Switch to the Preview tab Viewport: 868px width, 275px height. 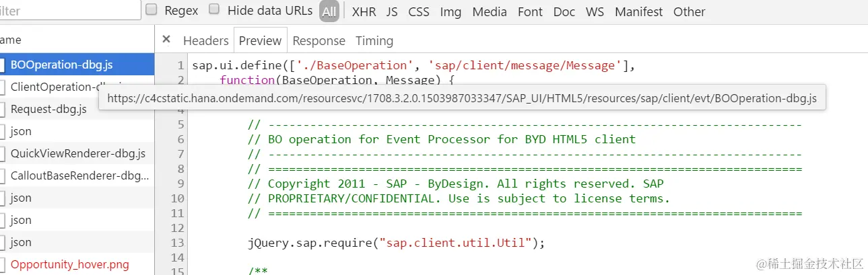tap(261, 40)
